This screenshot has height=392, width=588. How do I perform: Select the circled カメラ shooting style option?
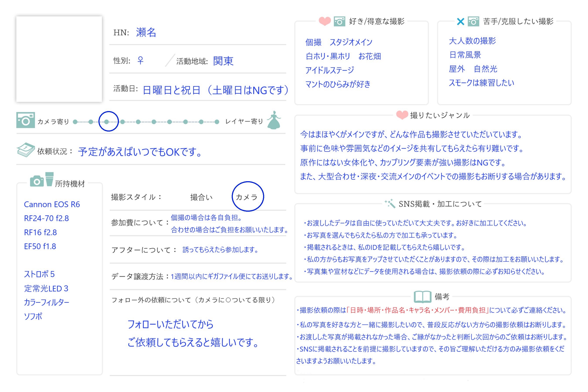tap(247, 197)
